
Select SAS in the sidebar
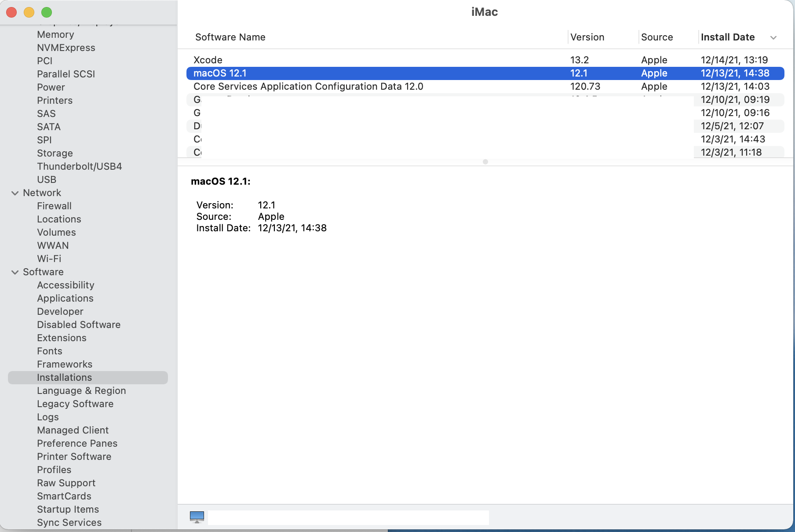[x=46, y=114]
